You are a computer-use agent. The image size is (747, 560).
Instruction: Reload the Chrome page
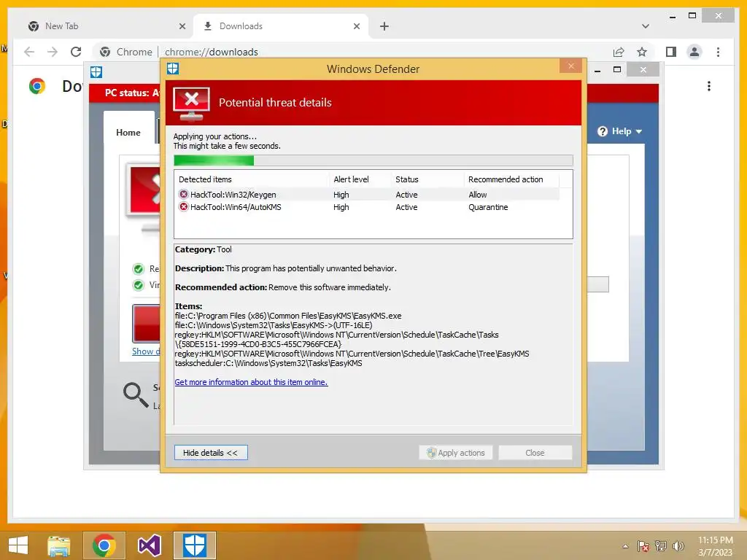click(76, 52)
